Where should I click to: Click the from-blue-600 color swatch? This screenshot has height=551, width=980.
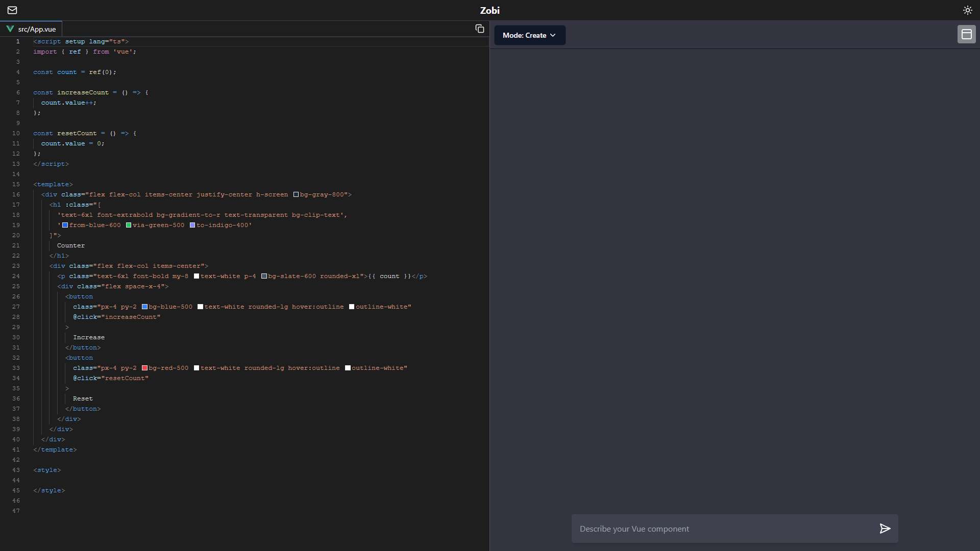point(65,225)
